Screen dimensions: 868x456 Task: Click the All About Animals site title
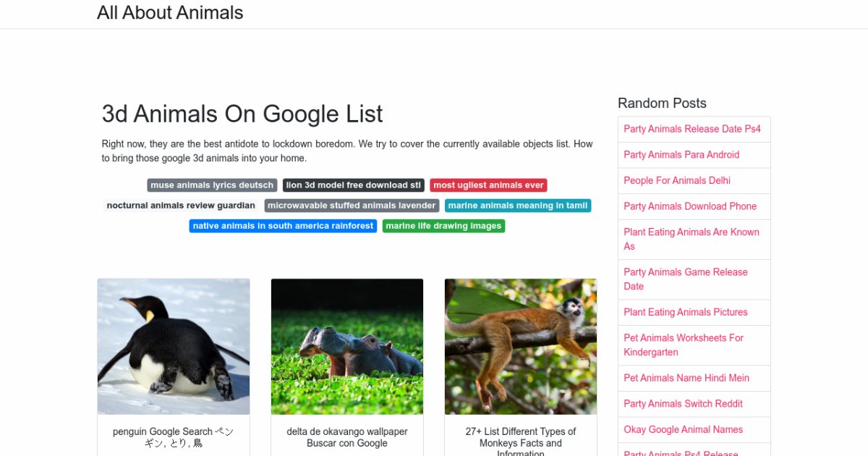170,13
